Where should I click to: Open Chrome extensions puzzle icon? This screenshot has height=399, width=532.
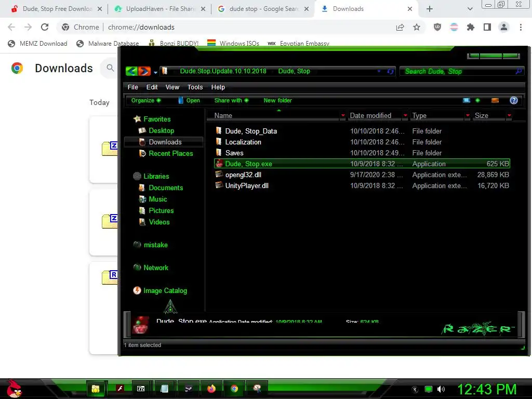point(471,27)
